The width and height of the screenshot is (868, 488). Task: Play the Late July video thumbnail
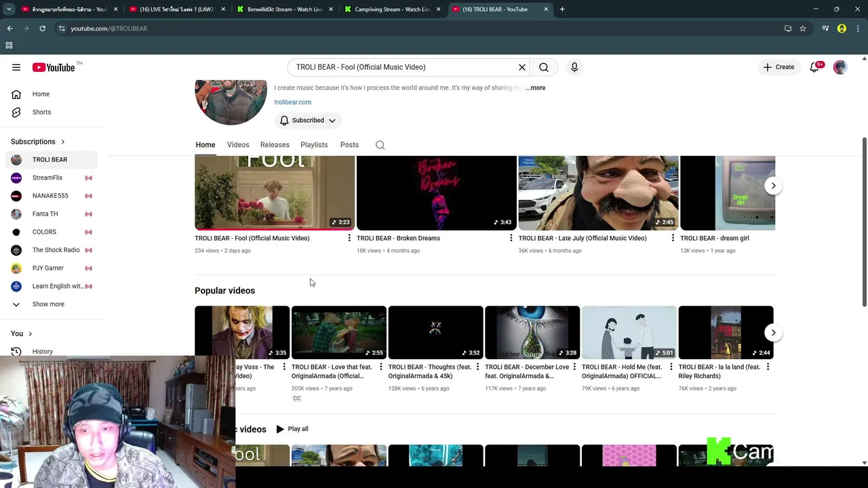pyautogui.click(x=598, y=192)
